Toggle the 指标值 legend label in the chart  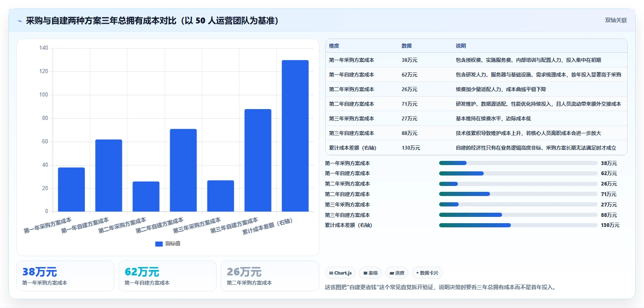pyautogui.click(x=173, y=244)
